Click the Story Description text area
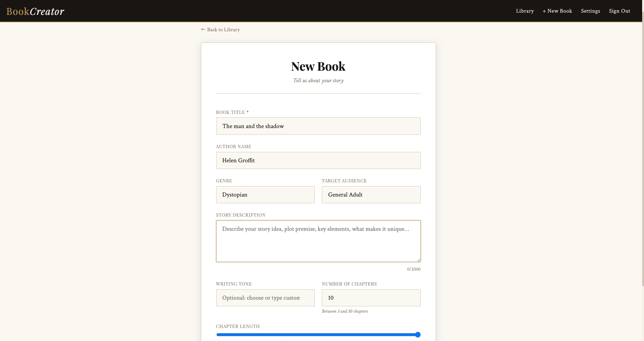Screen dimensions: 644x341 coord(318,241)
